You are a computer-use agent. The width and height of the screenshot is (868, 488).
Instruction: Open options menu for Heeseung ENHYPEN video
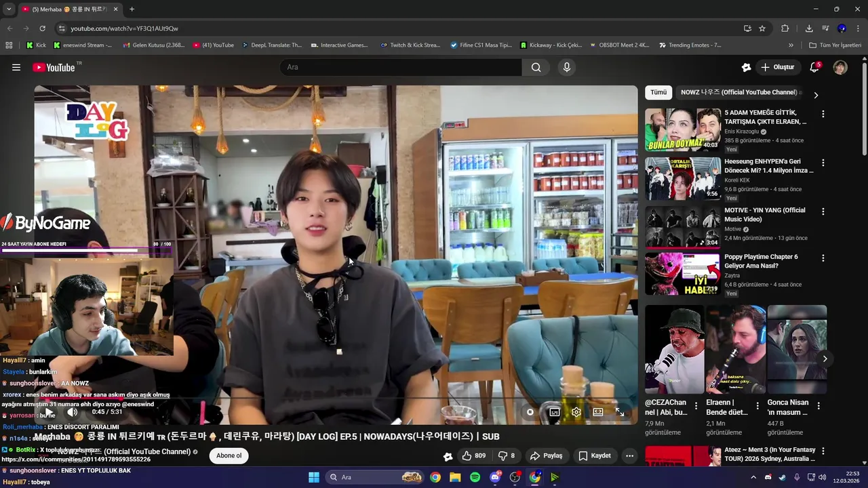tap(823, 163)
